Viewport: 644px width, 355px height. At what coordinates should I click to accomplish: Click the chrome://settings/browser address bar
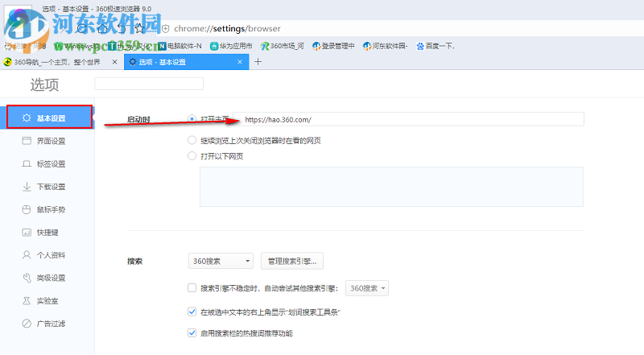227,29
